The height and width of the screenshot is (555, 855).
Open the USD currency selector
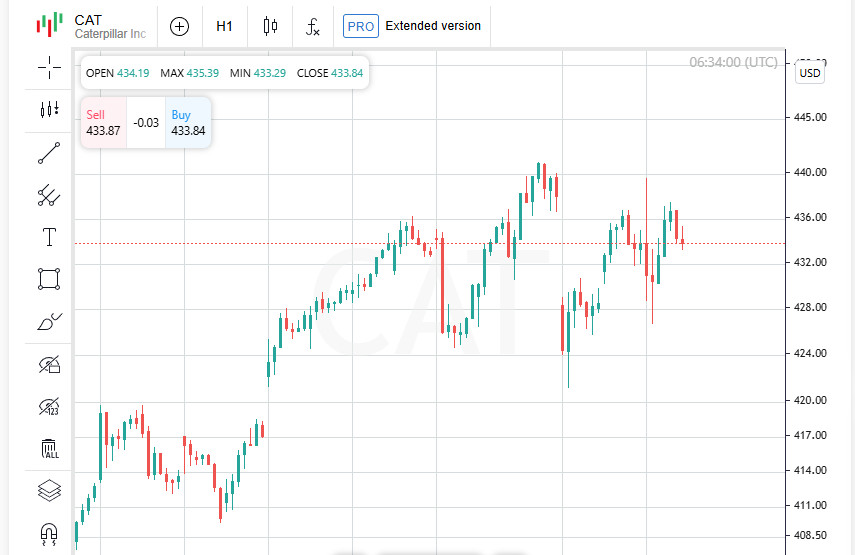click(810, 73)
